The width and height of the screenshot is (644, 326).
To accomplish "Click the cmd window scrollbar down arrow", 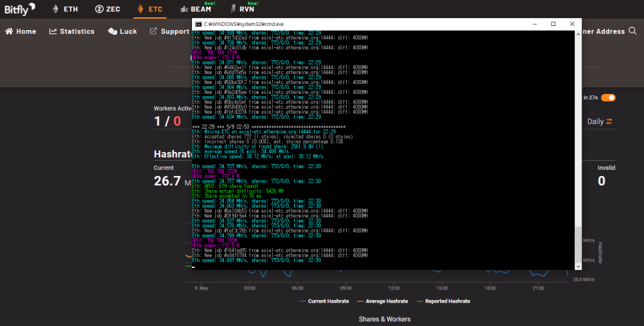I will (578, 267).
